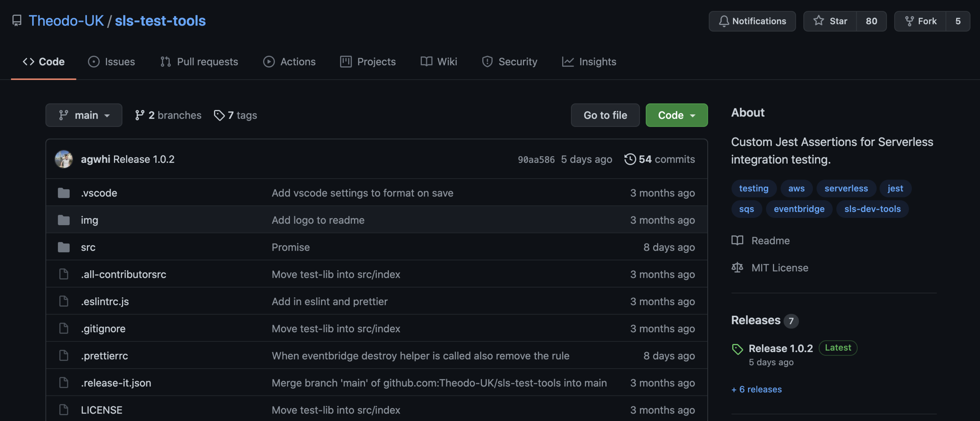Select the sqs topic tag
Image resolution: width=980 pixels, height=421 pixels.
[x=746, y=209]
